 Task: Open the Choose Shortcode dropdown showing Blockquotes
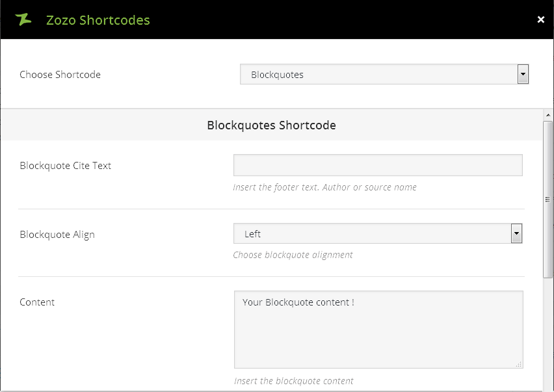(x=384, y=74)
